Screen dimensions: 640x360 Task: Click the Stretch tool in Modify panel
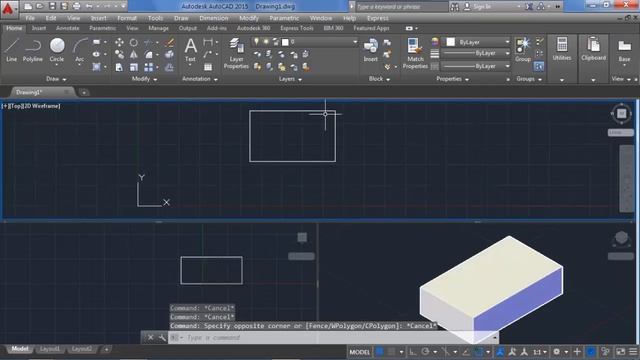[119, 67]
